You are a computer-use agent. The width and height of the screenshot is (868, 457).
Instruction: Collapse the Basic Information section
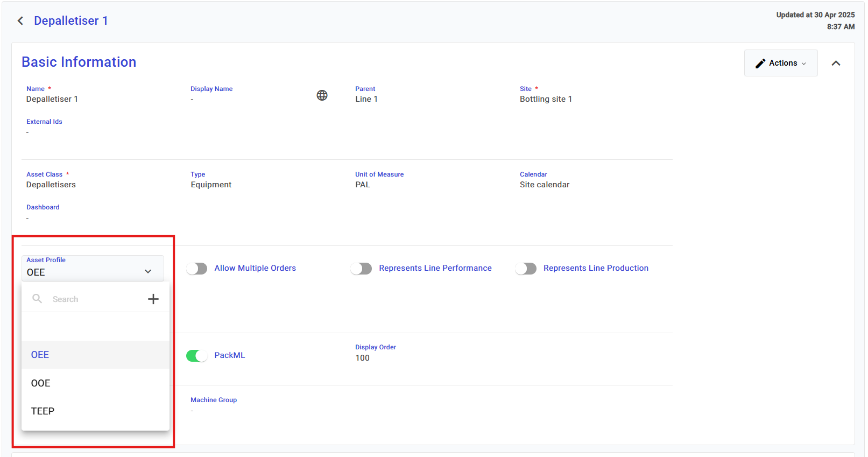(836, 64)
